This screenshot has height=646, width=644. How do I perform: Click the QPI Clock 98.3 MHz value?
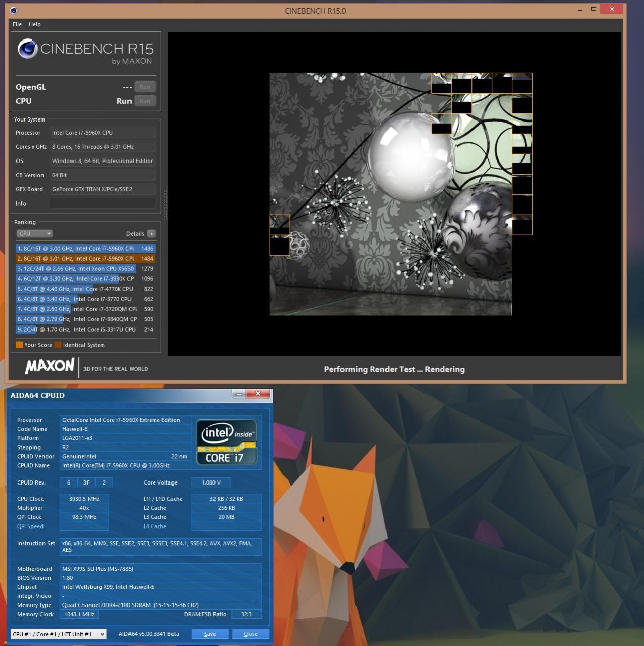click(84, 517)
